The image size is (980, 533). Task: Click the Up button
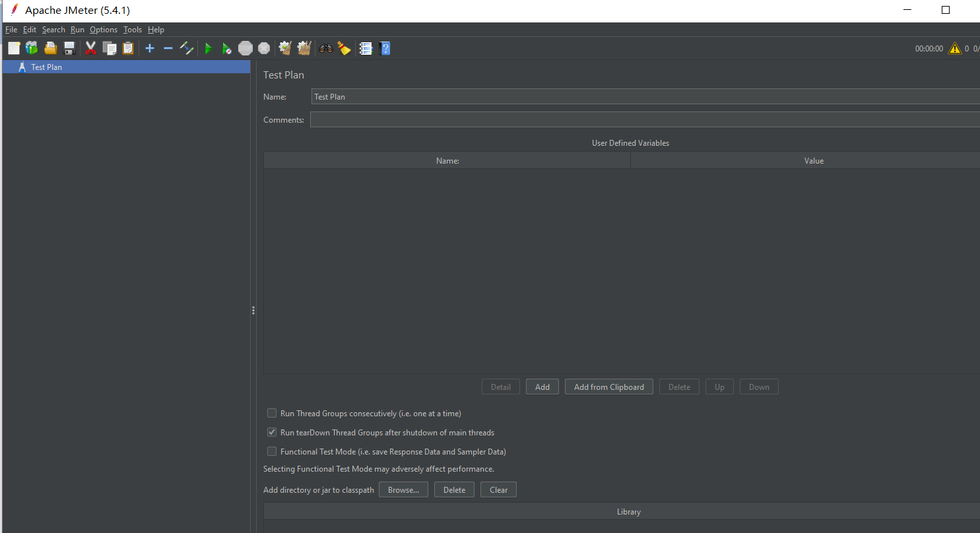(719, 387)
